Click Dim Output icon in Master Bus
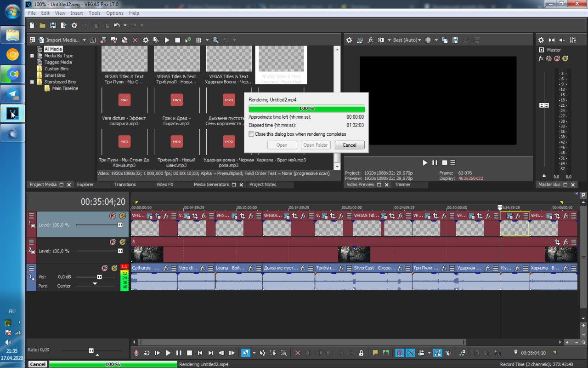Screen dimensions: 588x368 (x=563, y=40)
